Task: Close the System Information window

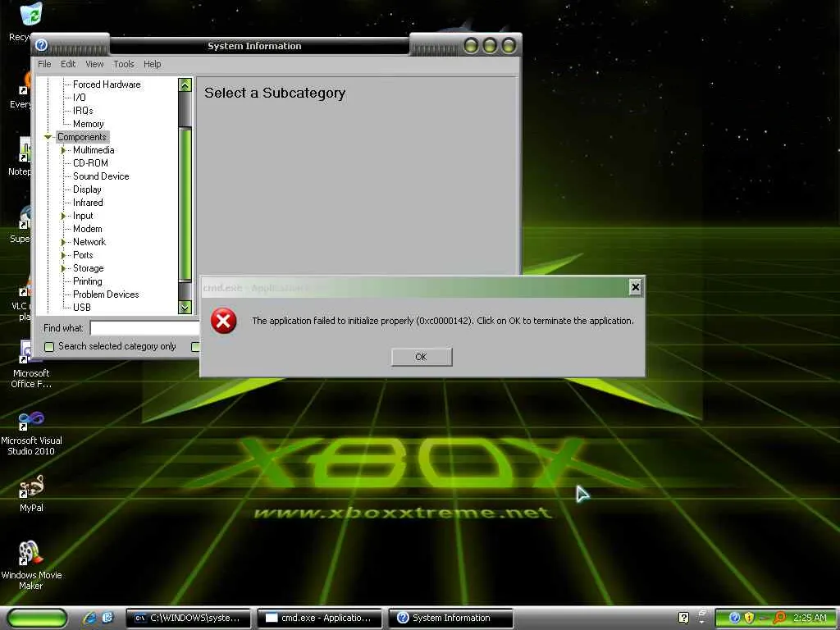Action: pos(509,46)
